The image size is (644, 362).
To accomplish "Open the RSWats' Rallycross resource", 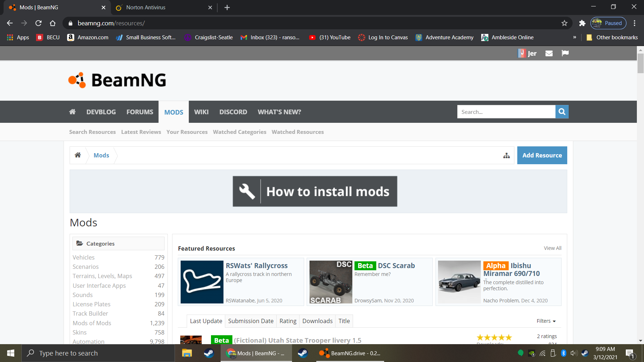I will [x=257, y=266].
